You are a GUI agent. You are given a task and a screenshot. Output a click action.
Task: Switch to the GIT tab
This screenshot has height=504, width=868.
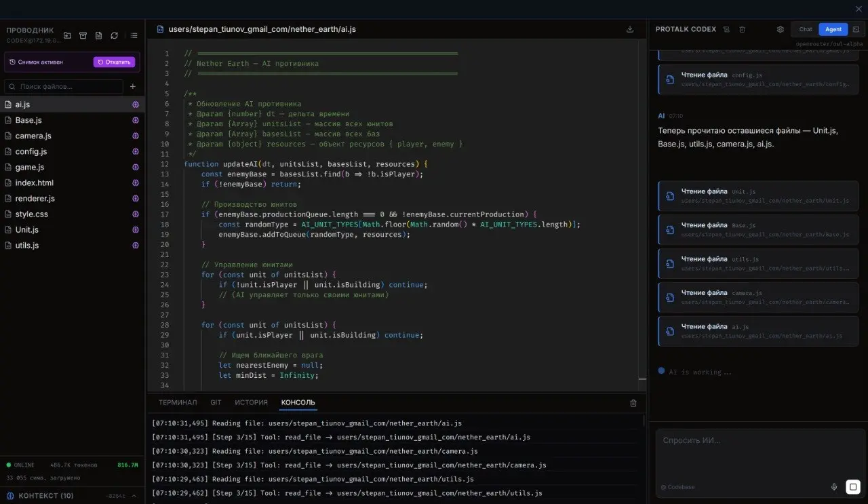216,402
